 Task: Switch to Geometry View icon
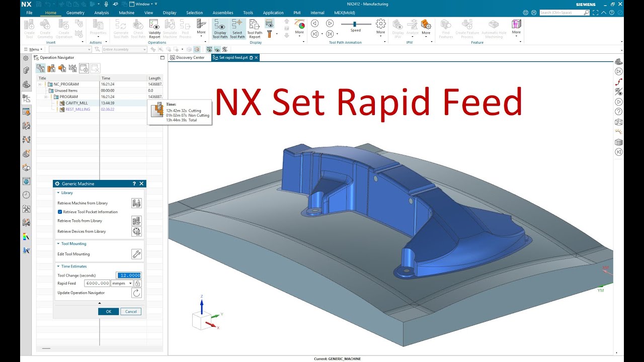click(62, 68)
